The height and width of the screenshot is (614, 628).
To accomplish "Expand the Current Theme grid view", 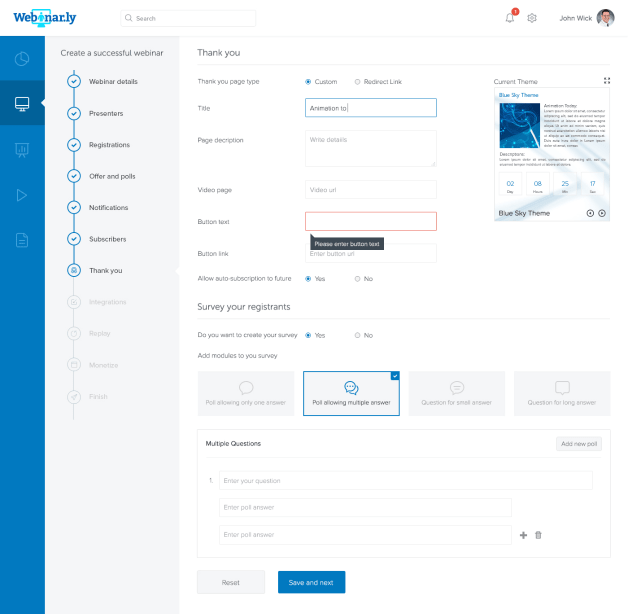I will [x=606, y=81].
